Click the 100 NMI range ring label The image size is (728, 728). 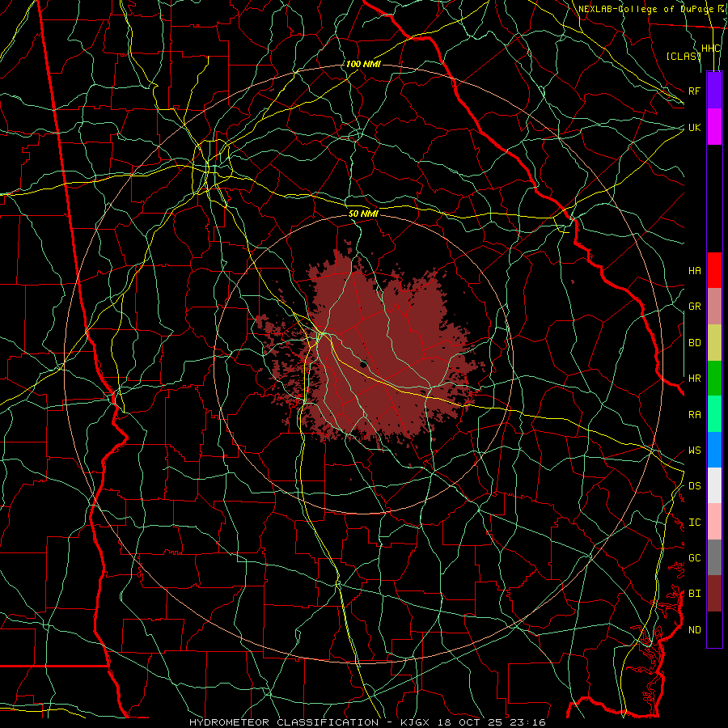pos(363,64)
